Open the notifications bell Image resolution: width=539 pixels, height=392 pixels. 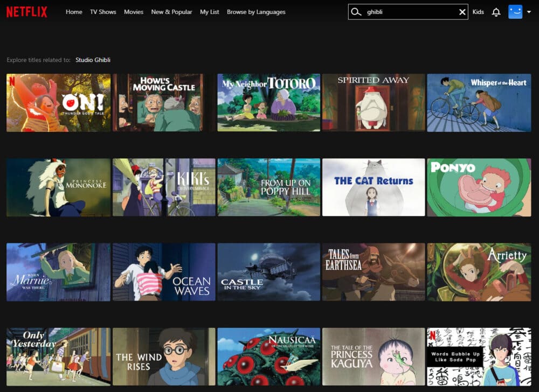point(496,12)
